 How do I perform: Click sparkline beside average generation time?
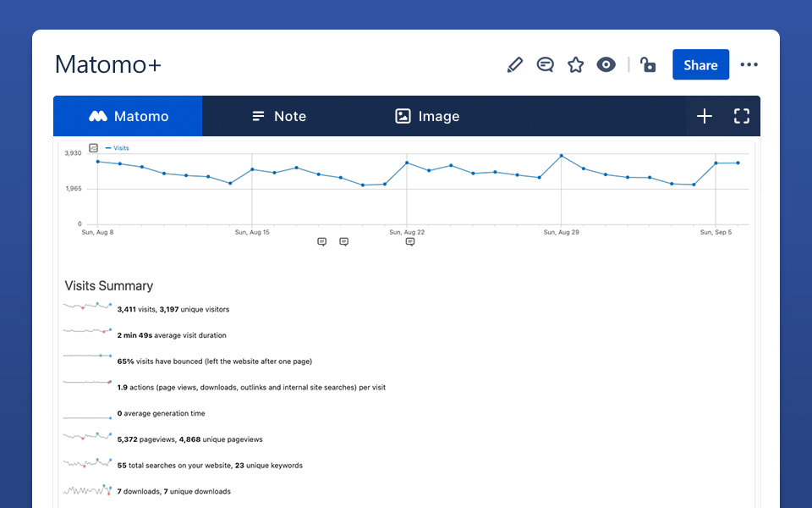87,417
